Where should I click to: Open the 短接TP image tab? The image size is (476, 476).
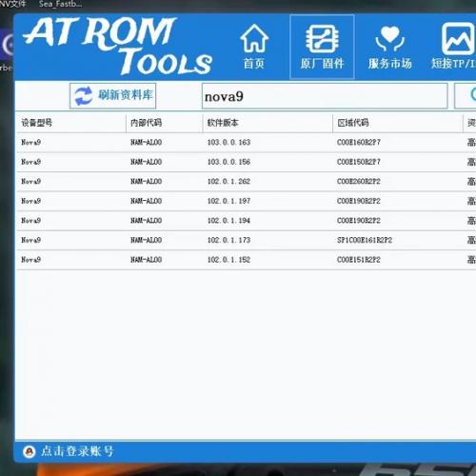point(454,47)
